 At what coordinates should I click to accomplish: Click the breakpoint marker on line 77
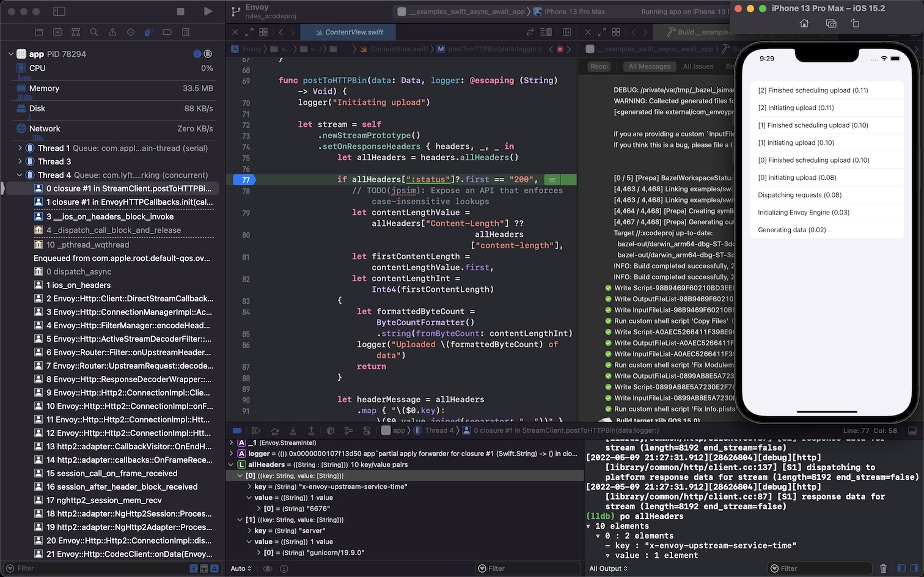point(243,180)
